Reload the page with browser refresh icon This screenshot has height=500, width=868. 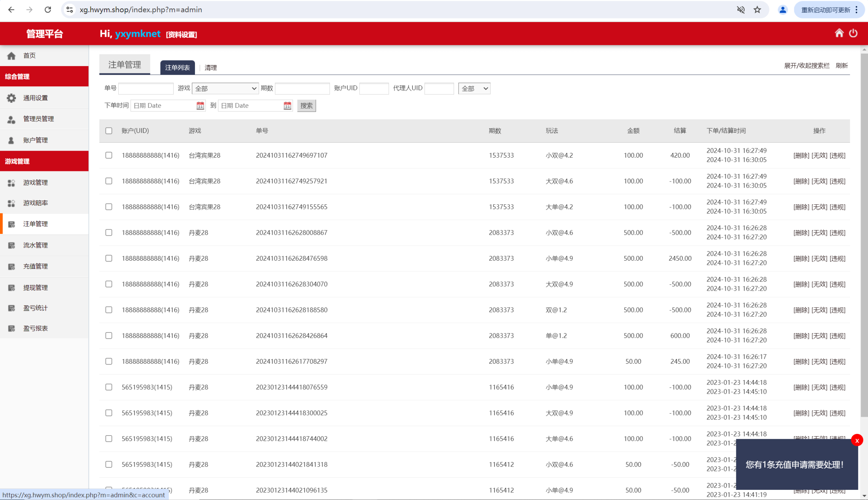point(48,10)
